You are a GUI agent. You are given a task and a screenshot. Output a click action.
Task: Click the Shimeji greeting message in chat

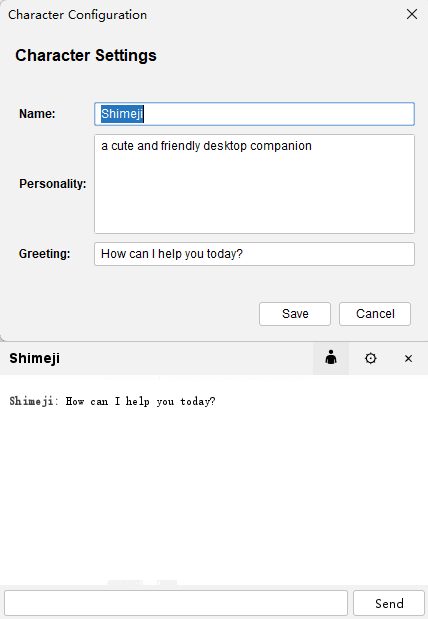pyautogui.click(x=113, y=401)
